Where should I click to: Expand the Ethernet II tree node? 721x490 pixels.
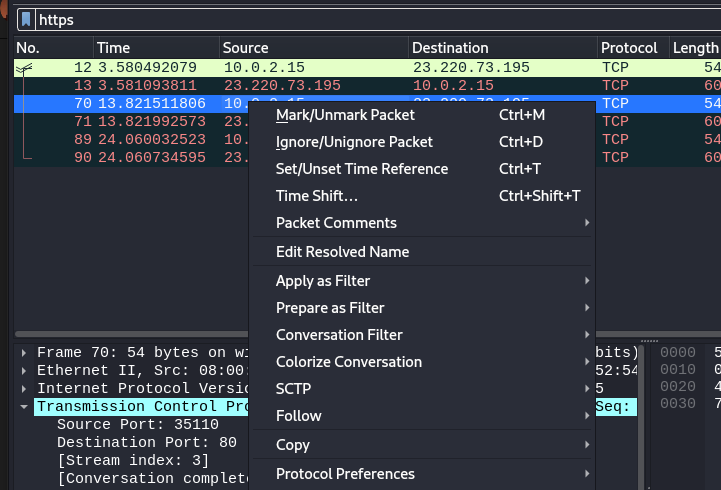point(25,371)
